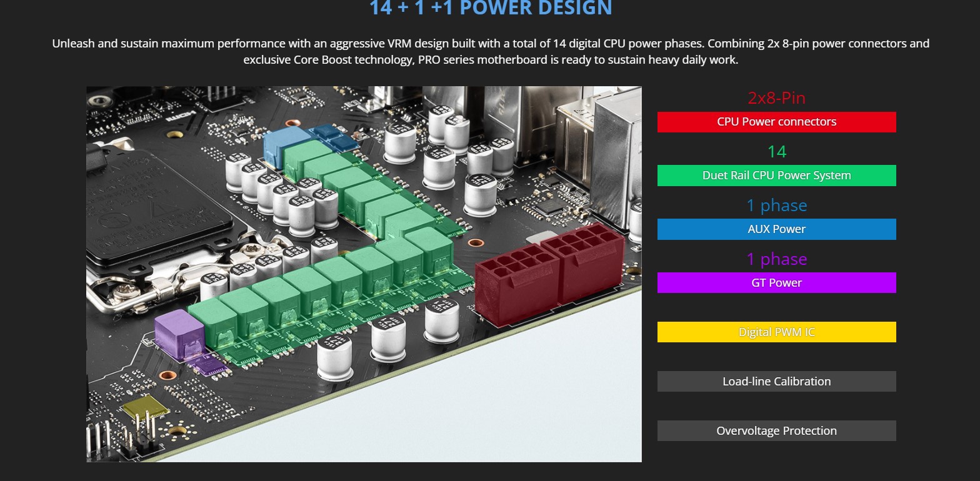Select the purple GT Power bar

pyautogui.click(x=776, y=282)
